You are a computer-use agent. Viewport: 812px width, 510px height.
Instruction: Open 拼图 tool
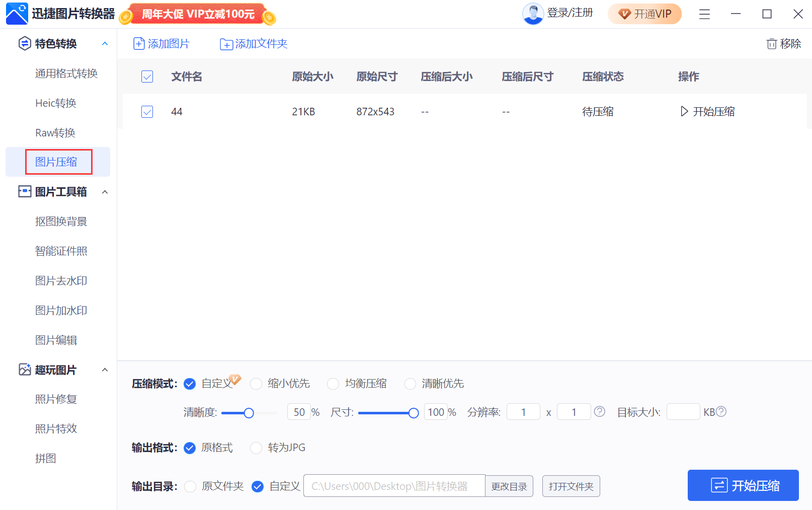[45, 459]
